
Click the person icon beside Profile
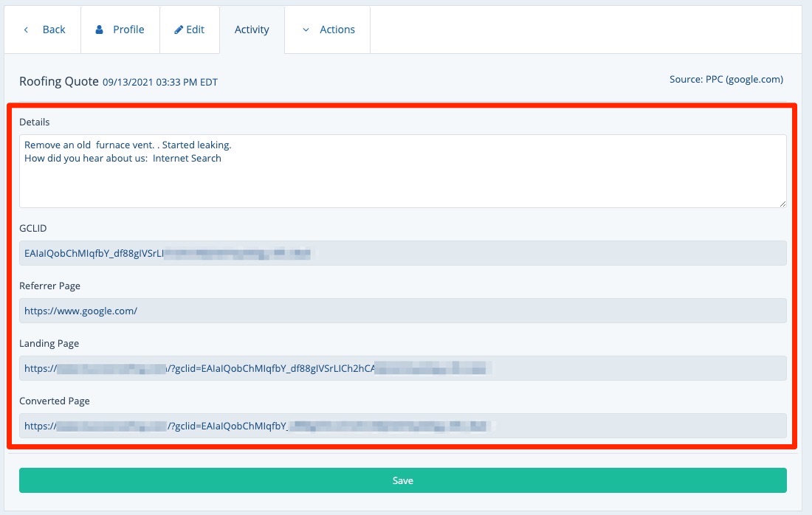[100, 30]
